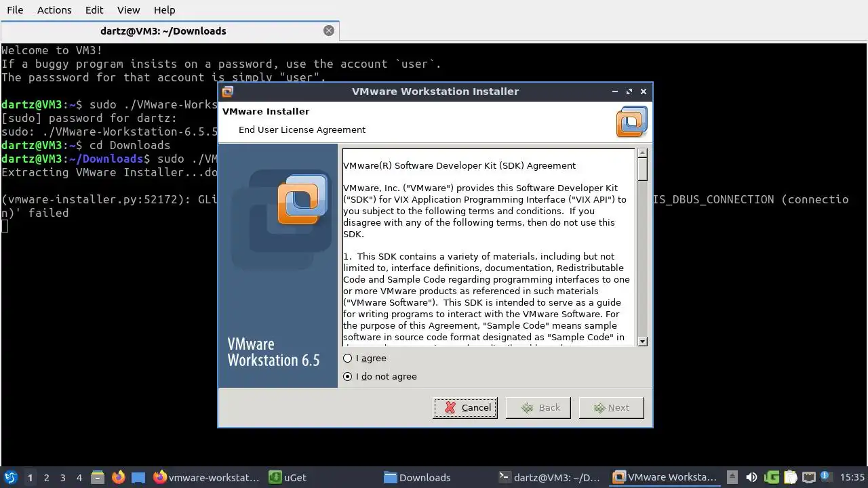
Task: Minimize the VMware Workstation Installer window
Action: tap(615, 91)
